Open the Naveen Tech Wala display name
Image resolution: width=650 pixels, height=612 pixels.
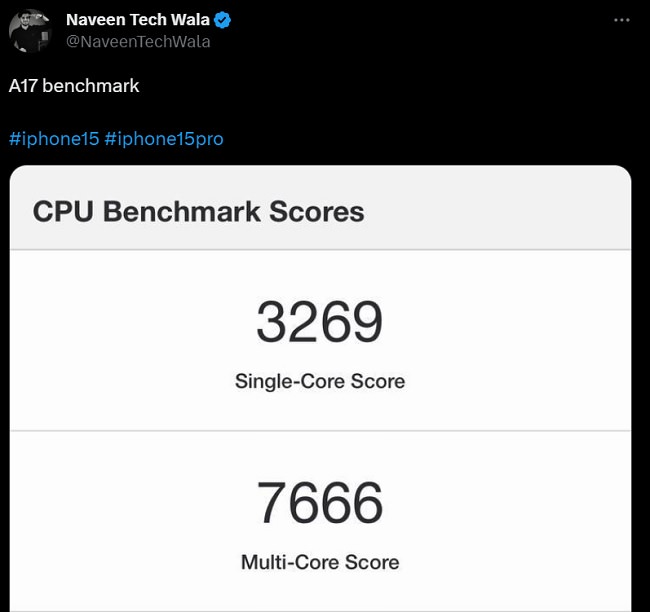(137, 21)
